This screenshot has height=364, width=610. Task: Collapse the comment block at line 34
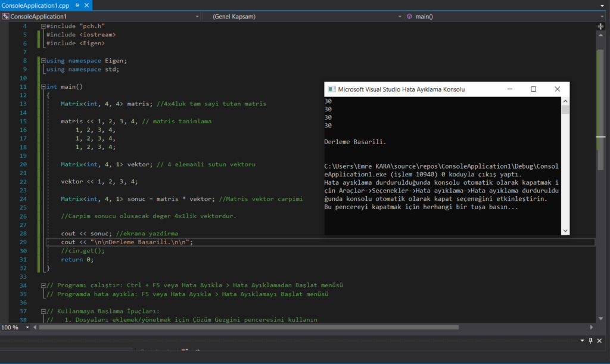pyautogui.click(x=43, y=285)
